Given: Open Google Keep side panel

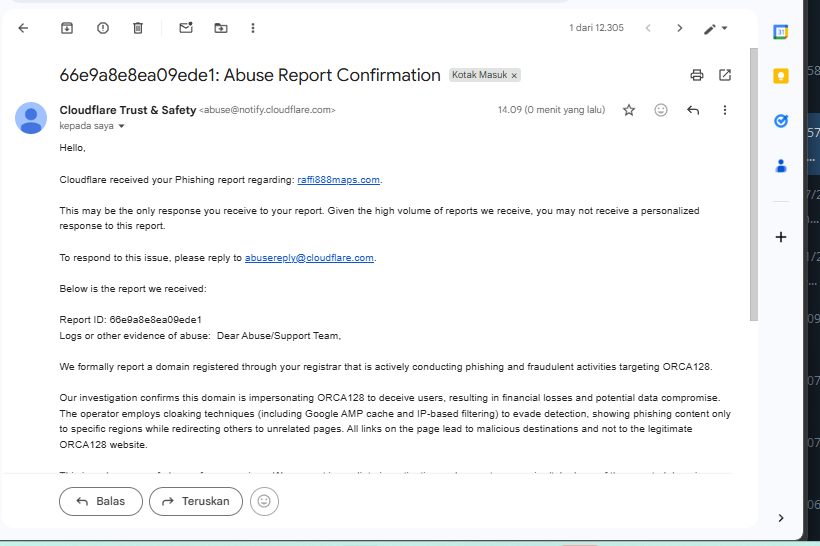Looking at the screenshot, I should tap(781, 76).
